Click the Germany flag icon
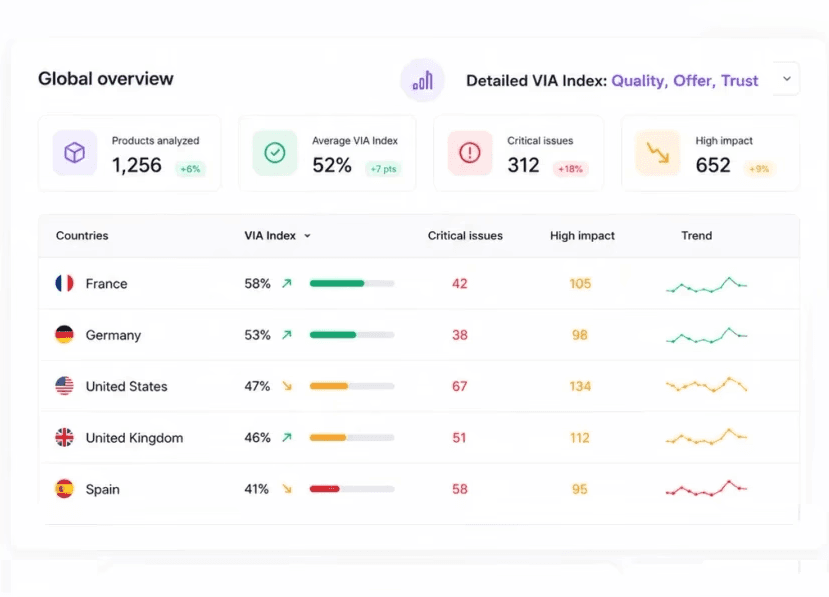Viewport: 829px width, 597px height. point(65,335)
